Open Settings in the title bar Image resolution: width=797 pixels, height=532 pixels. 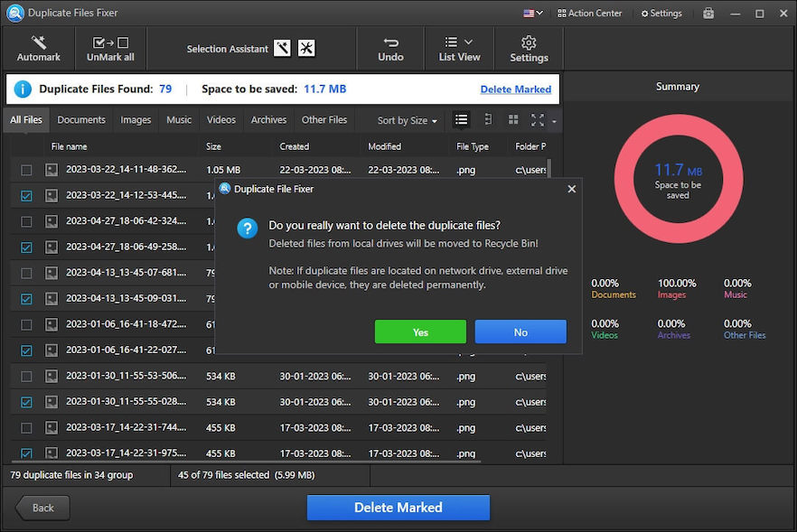tap(661, 14)
